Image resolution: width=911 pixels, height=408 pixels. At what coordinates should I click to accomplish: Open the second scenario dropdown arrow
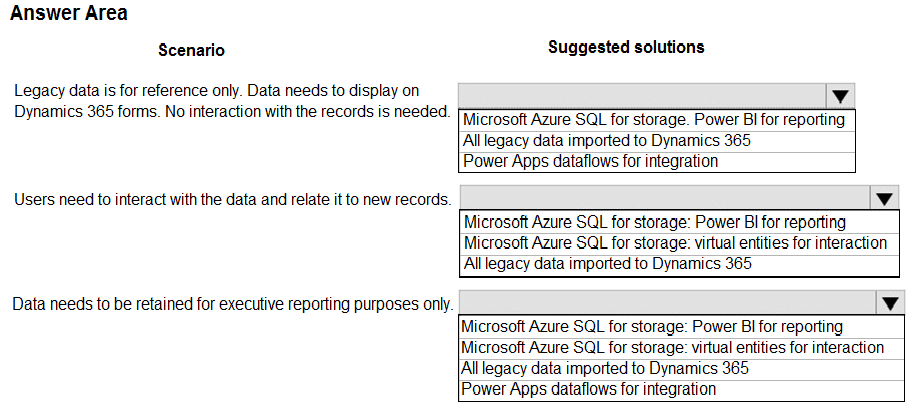point(884,199)
